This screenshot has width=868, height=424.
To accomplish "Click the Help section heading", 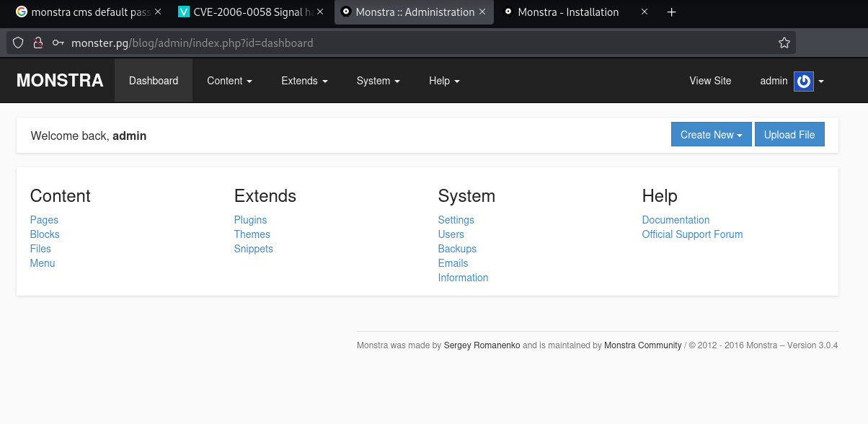I will [x=660, y=196].
